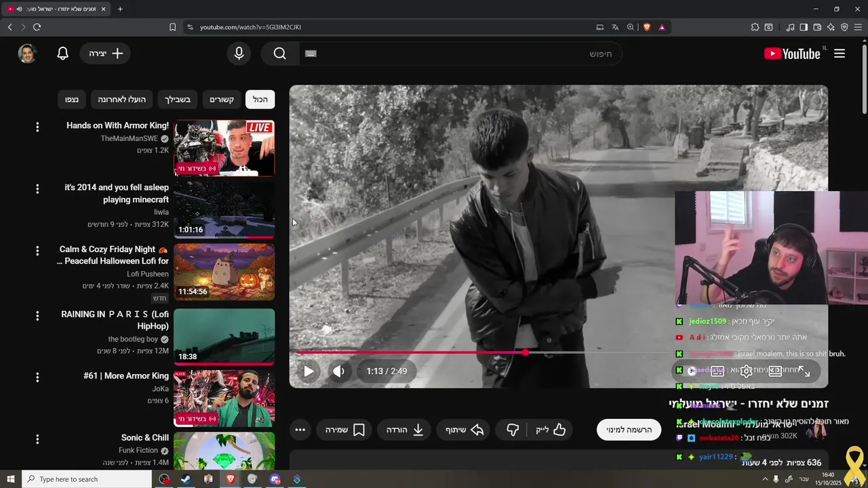
Task: Start voice search with microphone icon
Action: tap(239, 54)
